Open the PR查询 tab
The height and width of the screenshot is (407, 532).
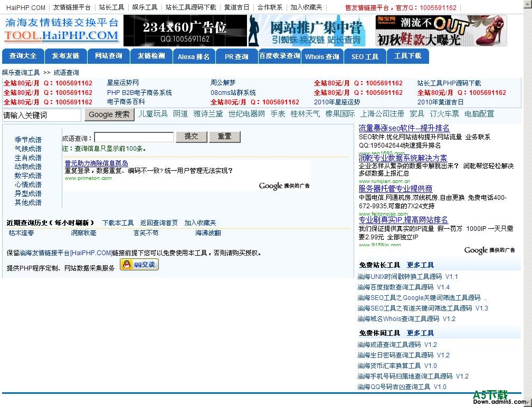click(236, 56)
